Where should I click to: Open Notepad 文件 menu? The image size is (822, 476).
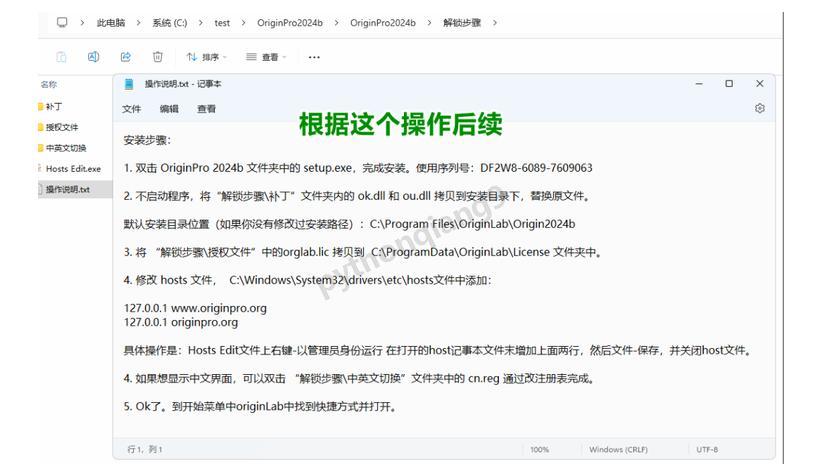(132, 109)
